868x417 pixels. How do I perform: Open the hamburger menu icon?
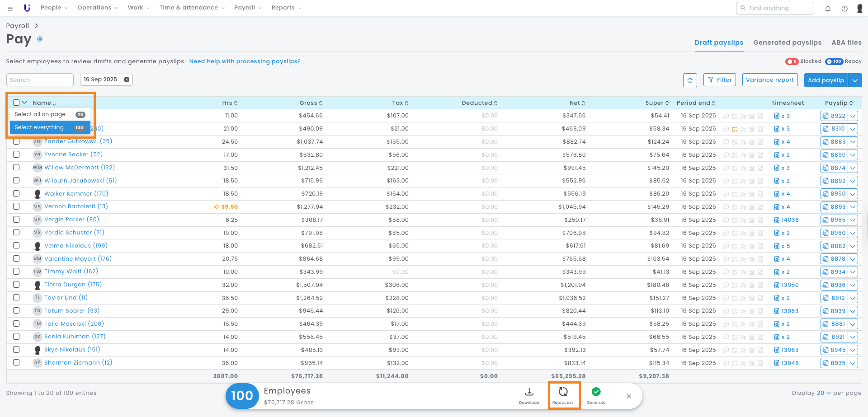coord(10,8)
